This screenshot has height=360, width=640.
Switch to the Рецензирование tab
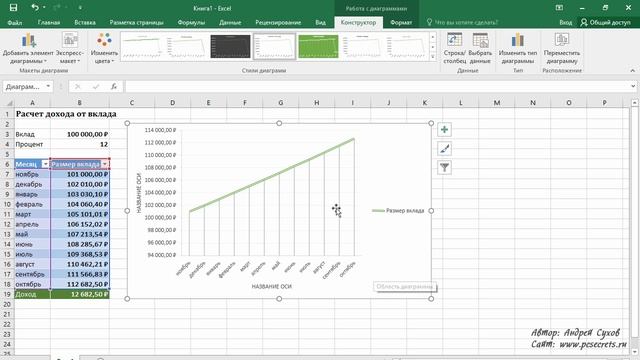pos(278,22)
